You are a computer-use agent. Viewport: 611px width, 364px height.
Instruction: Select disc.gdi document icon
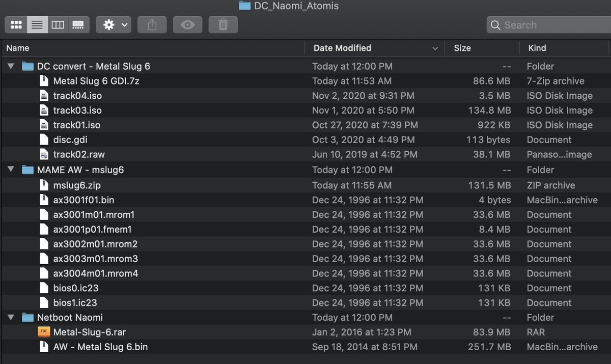point(44,139)
